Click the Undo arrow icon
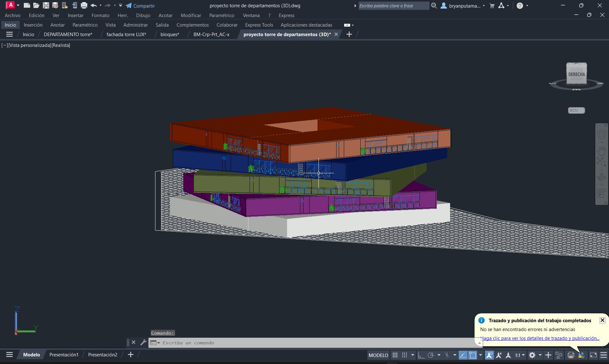 (x=93, y=5)
